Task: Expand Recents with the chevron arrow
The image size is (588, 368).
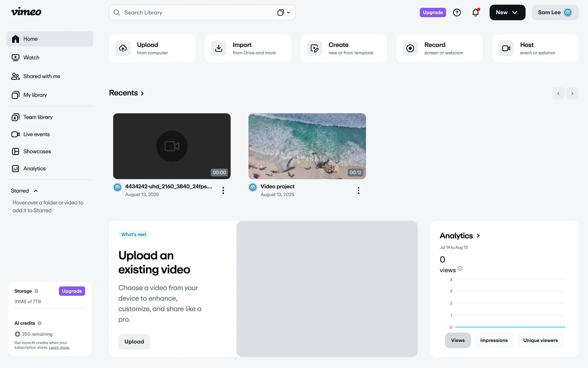Action: pos(142,93)
